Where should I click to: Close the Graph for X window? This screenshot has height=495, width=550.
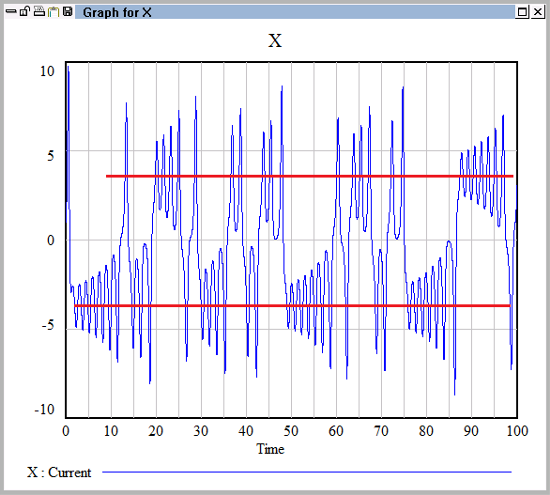pyautogui.click(x=538, y=12)
